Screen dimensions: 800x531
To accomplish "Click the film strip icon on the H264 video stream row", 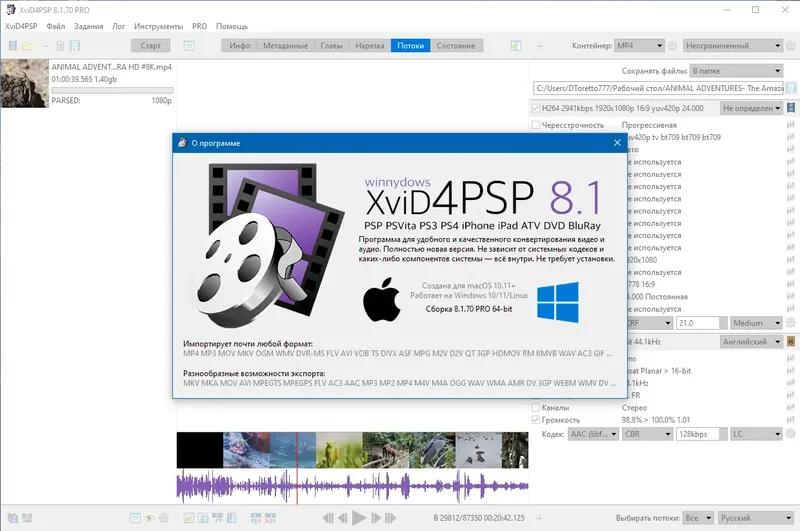I will coord(791,108).
